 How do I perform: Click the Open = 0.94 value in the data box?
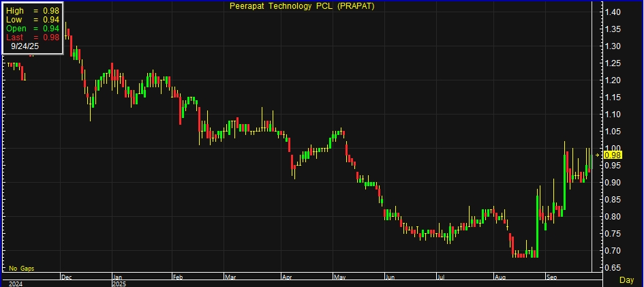coord(33,29)
